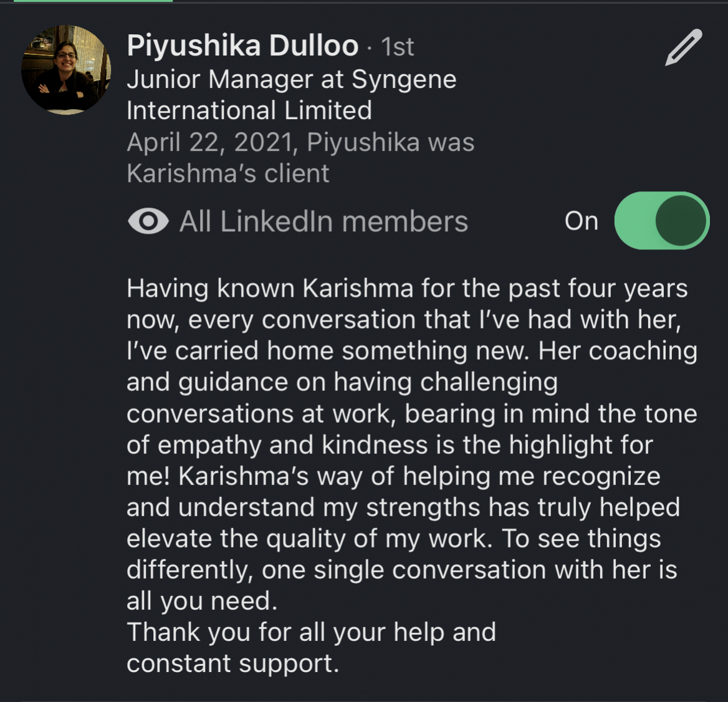The width and height of the screenshot is (728, 702).
Task: Click the constant support closing line
Action: 232,663
